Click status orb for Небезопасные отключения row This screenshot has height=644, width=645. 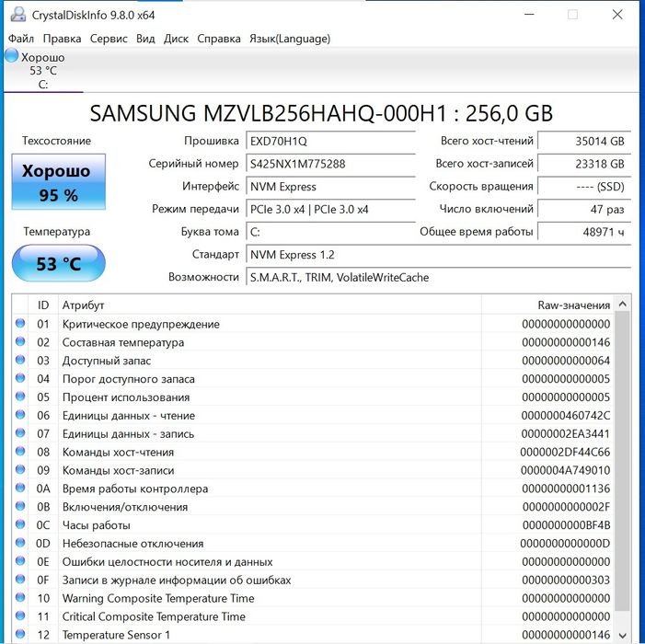coord(20,543)
